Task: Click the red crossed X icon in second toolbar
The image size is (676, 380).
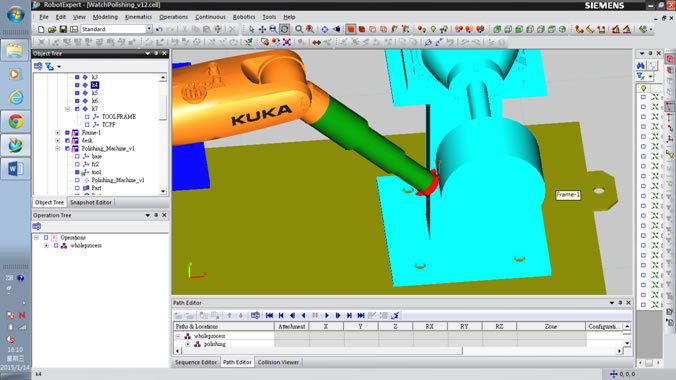Action: point(287,42)
